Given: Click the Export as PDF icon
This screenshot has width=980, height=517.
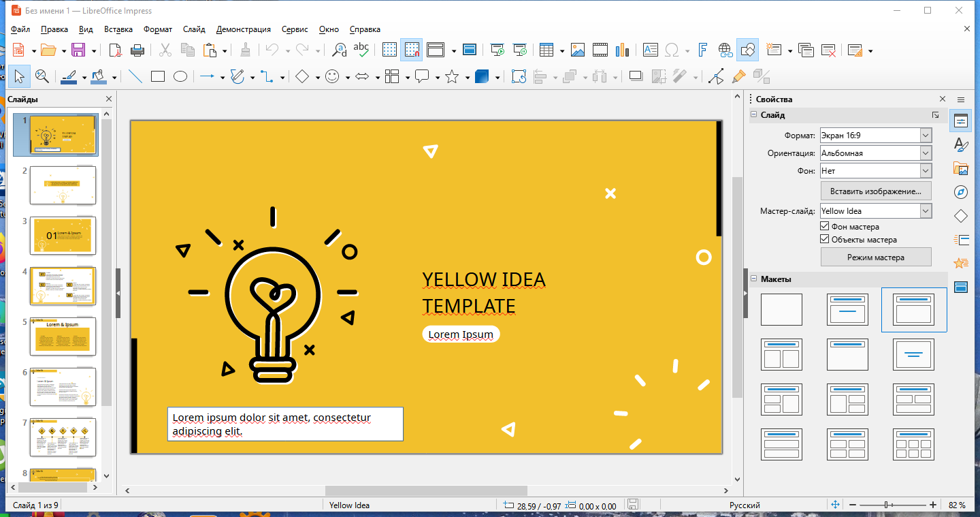Looking at the screenshot, I should (x=116, y=50).
